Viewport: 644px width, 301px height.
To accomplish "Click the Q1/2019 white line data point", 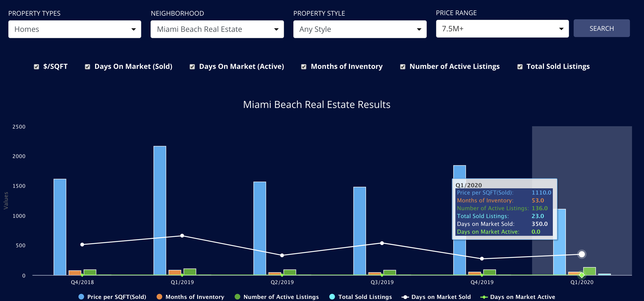I will [182, 236].
